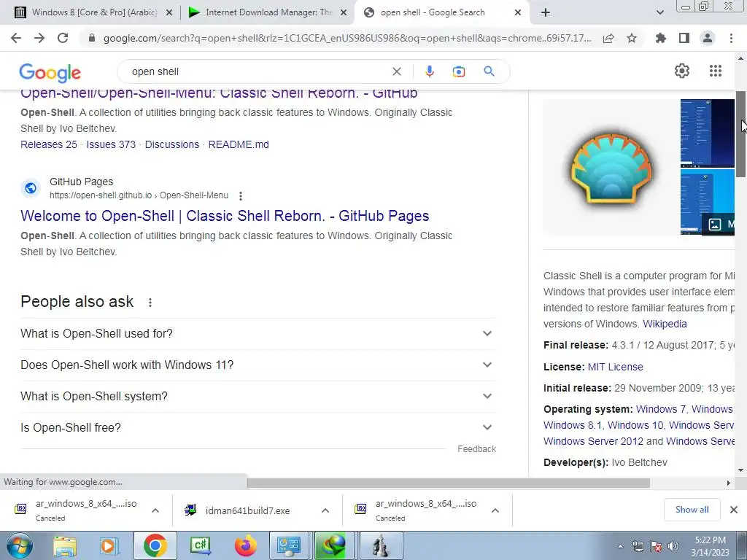Viewport: 747px width, 560px height.
Task: Open the Windows Start button
Action: (19, 545)
